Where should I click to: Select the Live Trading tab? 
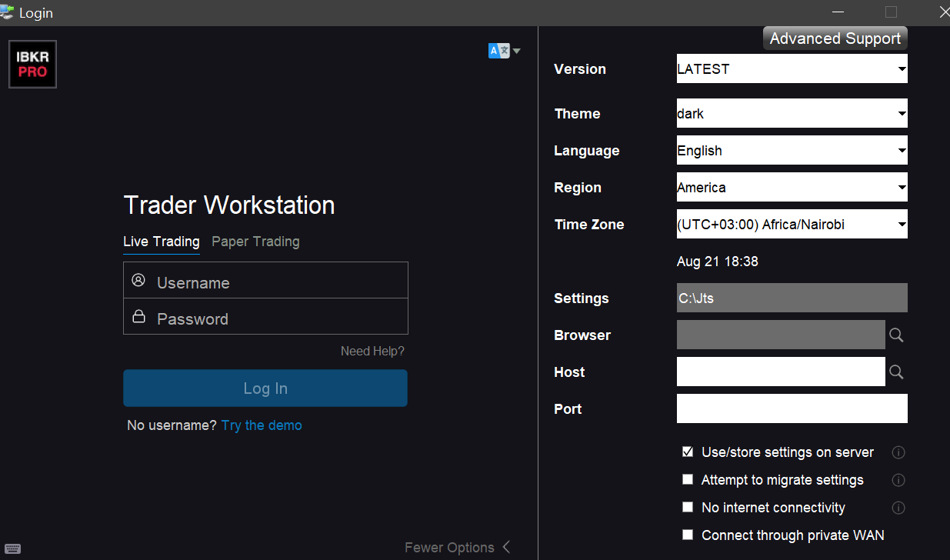pyautogui.click(x=162, y=242)
